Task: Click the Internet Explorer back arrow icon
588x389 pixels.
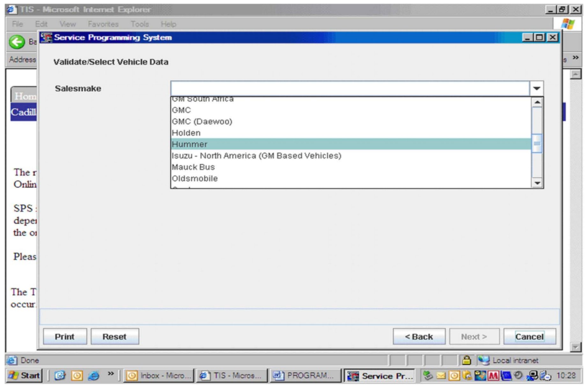Action: pos(17,42)
